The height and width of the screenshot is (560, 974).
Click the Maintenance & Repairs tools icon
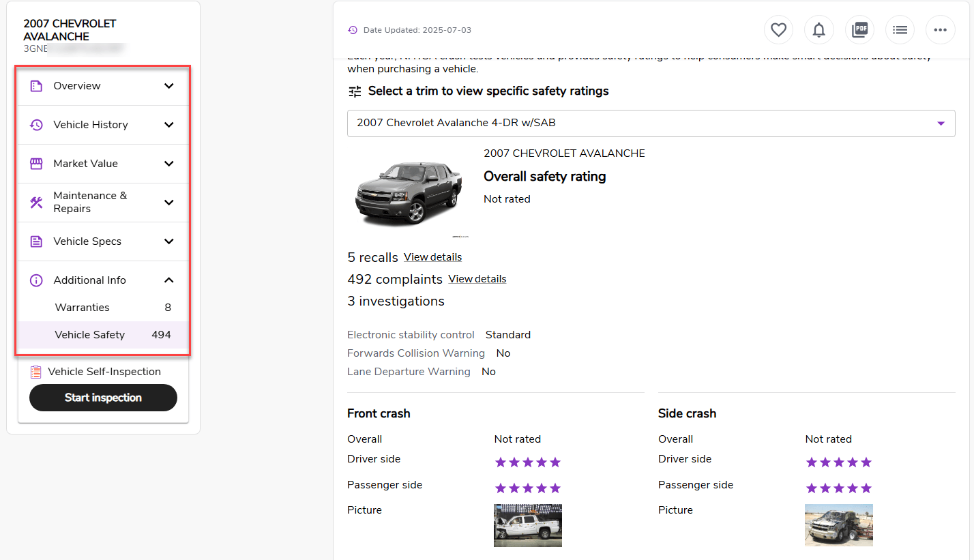click(36, 202)
